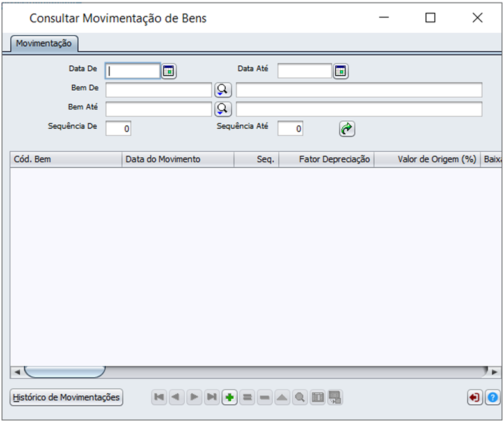Click the Sequência Até number field

point(290,129)
